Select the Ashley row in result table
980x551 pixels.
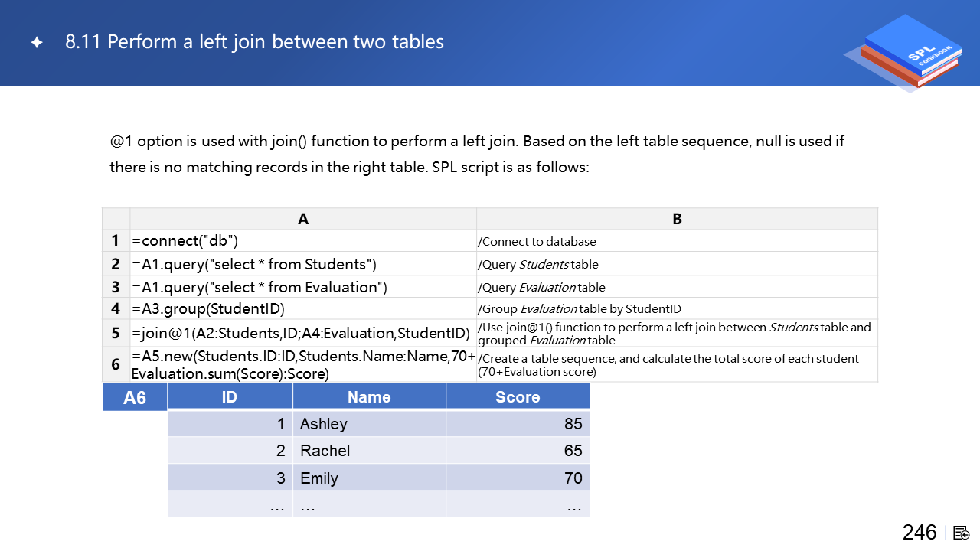[x=378, y=424]
